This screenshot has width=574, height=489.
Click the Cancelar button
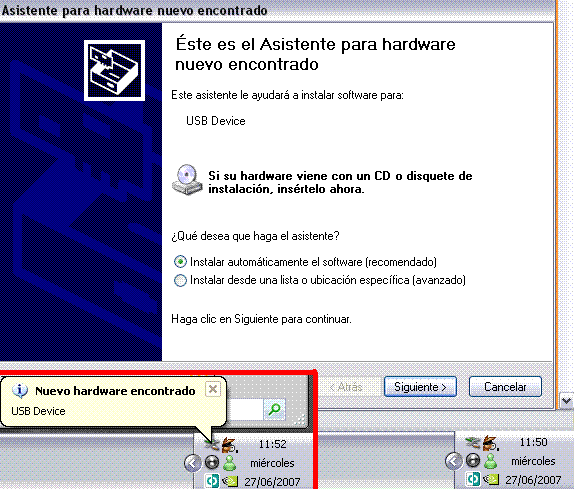(505, 387)
